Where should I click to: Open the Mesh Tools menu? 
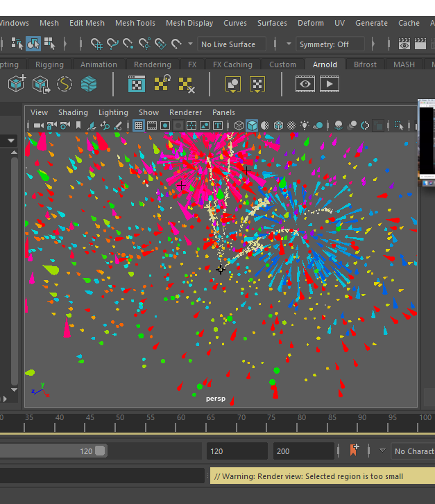point(135,23)
